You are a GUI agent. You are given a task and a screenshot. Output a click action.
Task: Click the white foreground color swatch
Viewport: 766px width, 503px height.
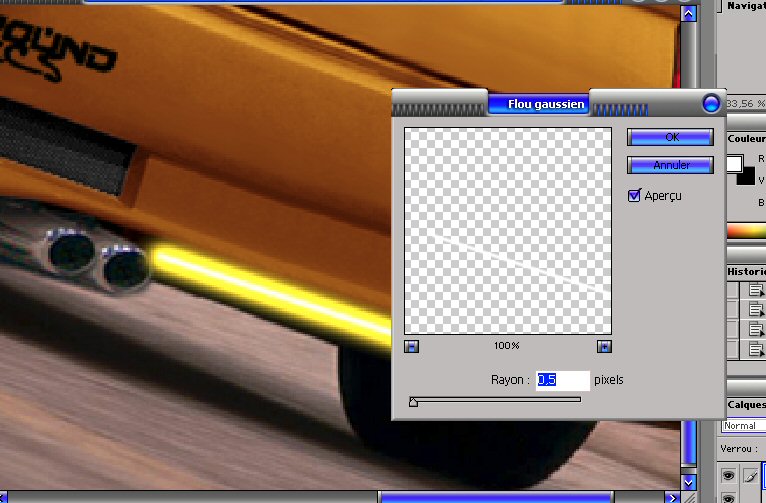tap(735, 164)
